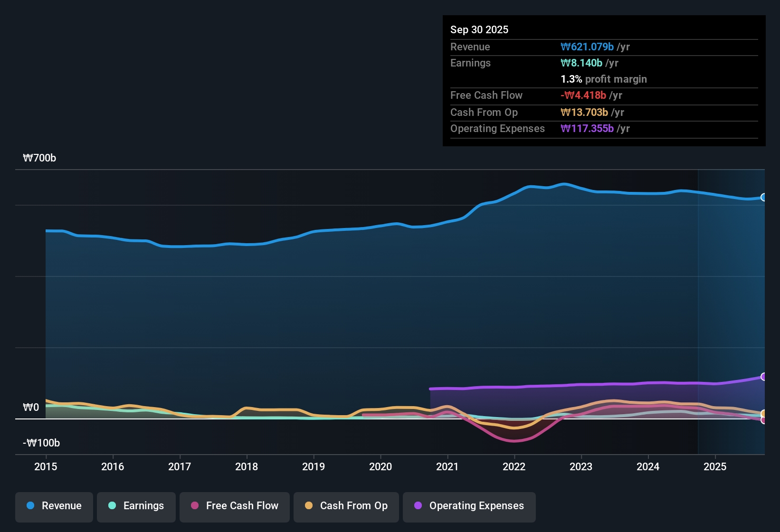Click the 2022 year label on the axis
Image resolution: width=780 pixels, height=532 pixels.
(x=514, y=467)
